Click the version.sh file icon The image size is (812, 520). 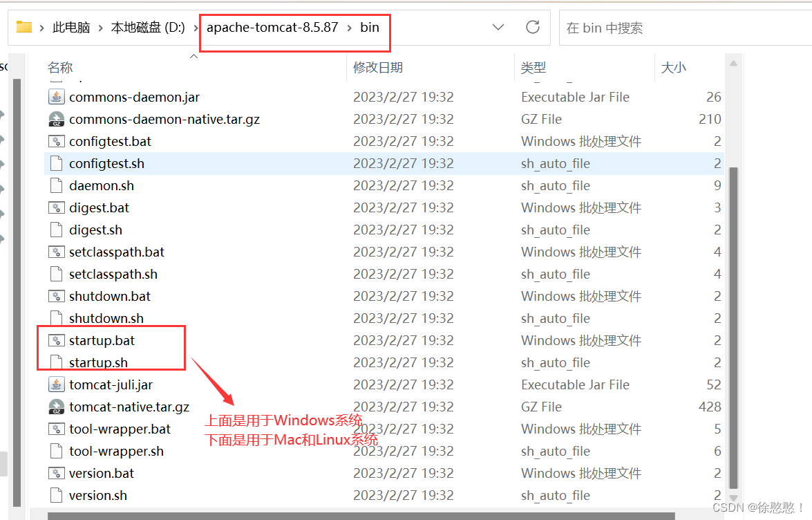click(56, 495)
